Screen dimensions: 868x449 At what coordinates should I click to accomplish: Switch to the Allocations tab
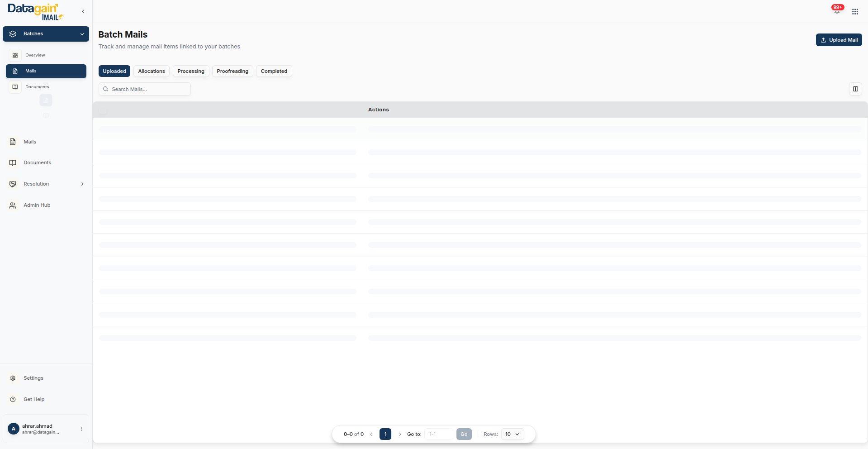pos(151,71)
